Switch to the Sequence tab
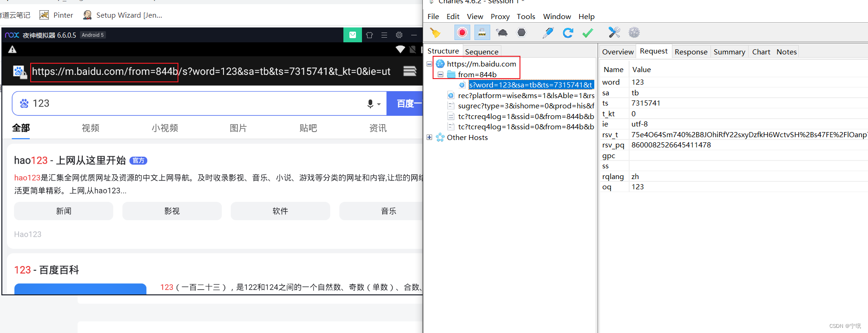Image resolution: width=868 pixels, height=333 pixels. [x=481, y=52]
